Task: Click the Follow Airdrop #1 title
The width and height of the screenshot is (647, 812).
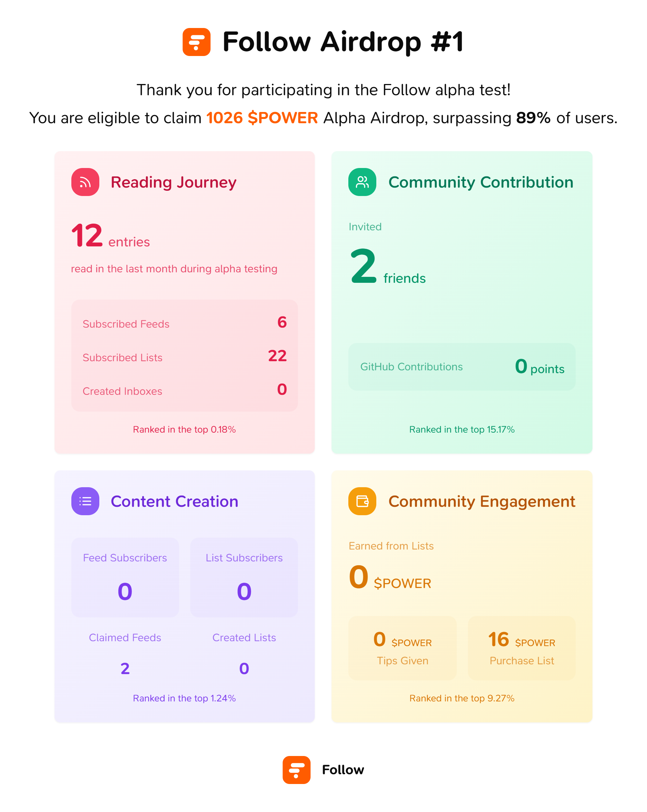Action: (343, 42)
